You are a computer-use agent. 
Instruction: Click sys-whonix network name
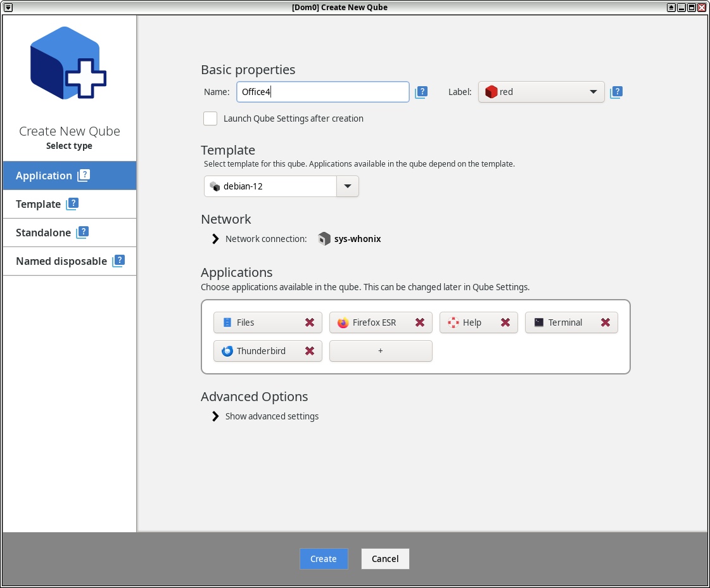[358, 239]
